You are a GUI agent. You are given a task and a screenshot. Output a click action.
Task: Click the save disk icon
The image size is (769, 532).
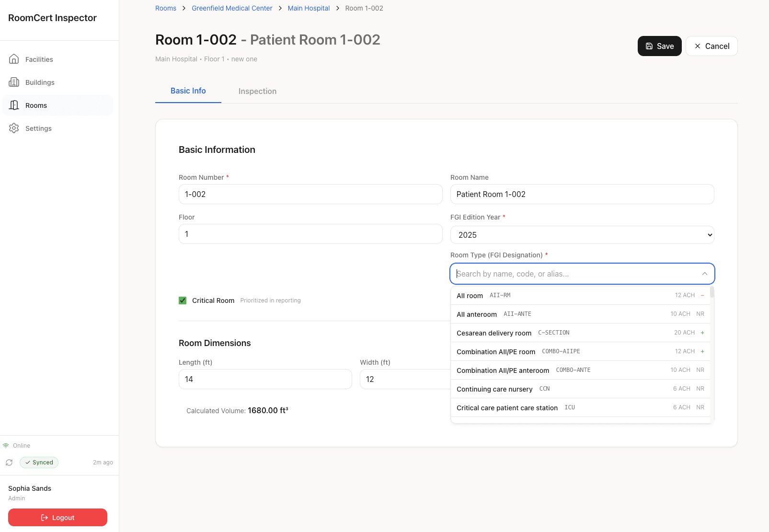point(649,46)
